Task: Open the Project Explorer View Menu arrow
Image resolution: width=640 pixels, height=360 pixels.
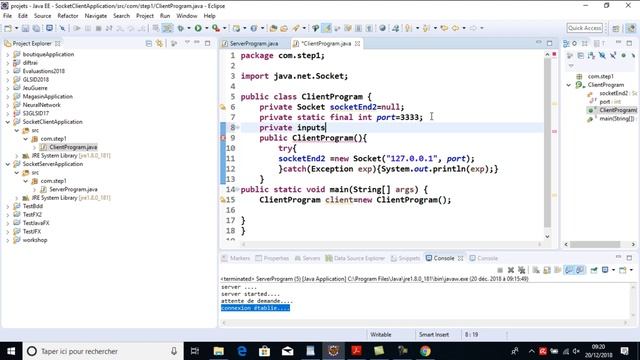Action: pos(187,43)
